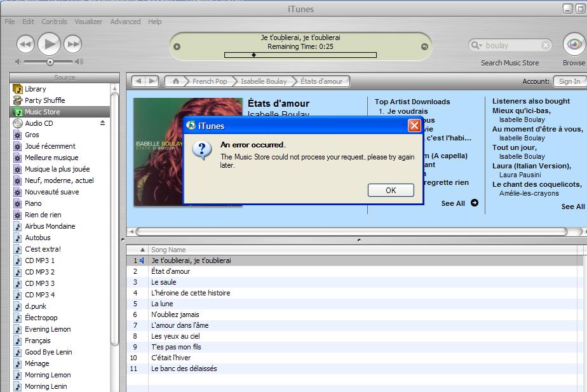The width and height of the screenshot is (587, 392).
Task: Select song État d'amour
Action: pos(354,271)
